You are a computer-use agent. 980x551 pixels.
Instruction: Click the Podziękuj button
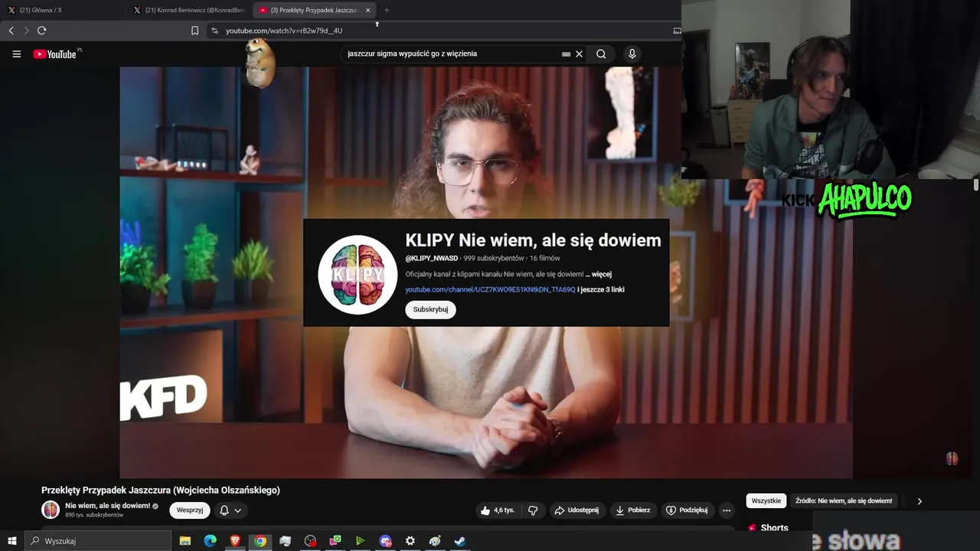coord(687,510)
